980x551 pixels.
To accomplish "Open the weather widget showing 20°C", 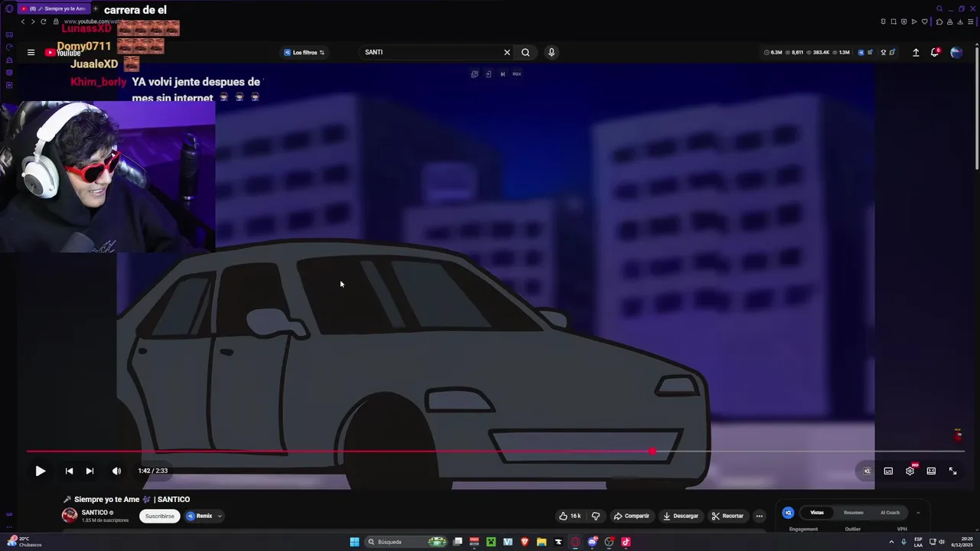I will pyautogui.click(x=24, y=542).
